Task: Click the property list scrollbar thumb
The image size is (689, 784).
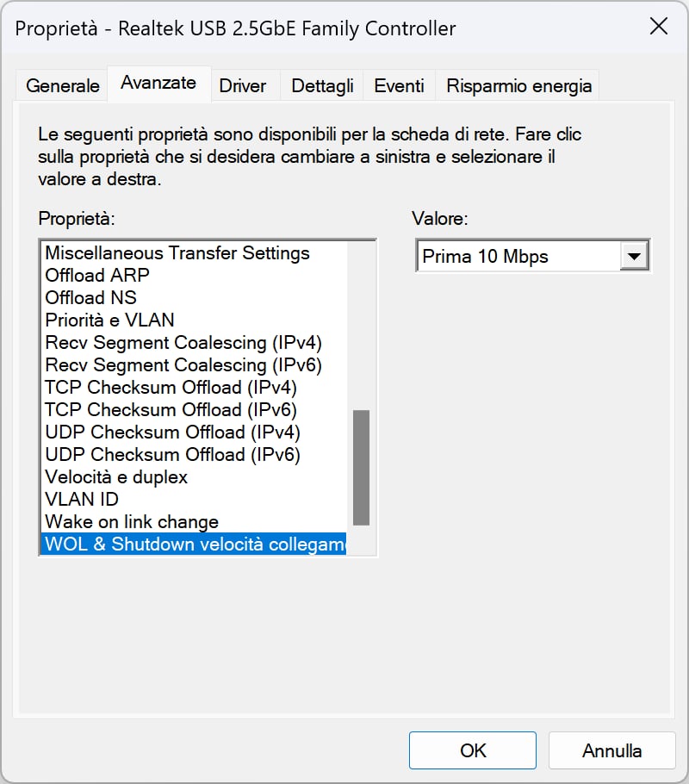Action: (x=361, y=468)
